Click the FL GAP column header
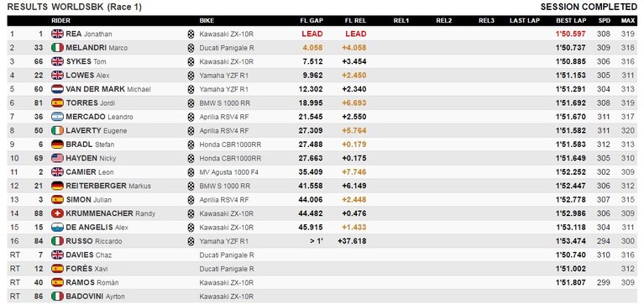644x305 pixels. (x=312, y=20)
